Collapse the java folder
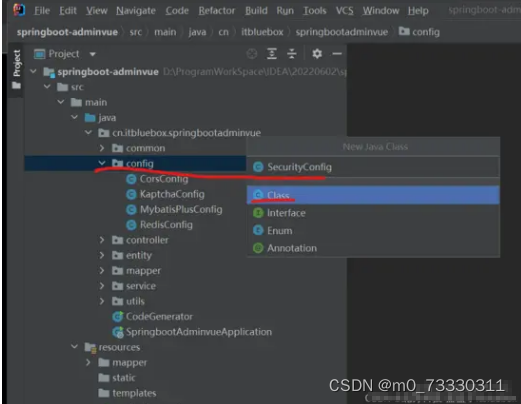 75,117
